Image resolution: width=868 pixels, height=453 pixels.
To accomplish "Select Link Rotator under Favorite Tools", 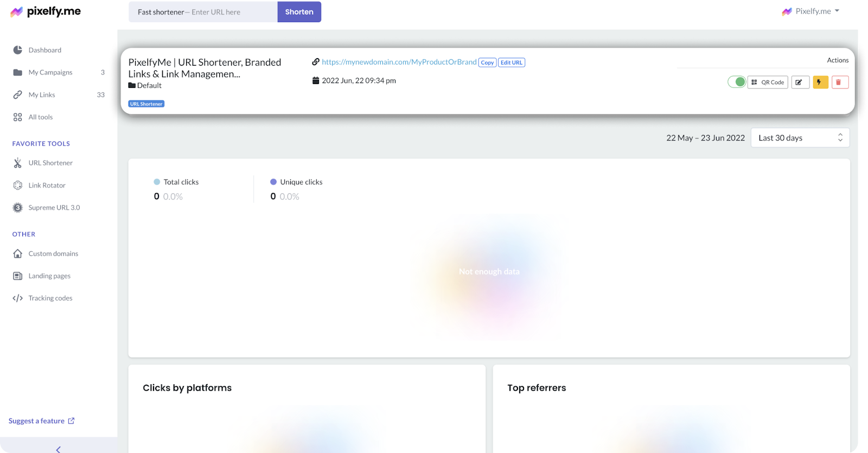I will (x=47, y=185).
